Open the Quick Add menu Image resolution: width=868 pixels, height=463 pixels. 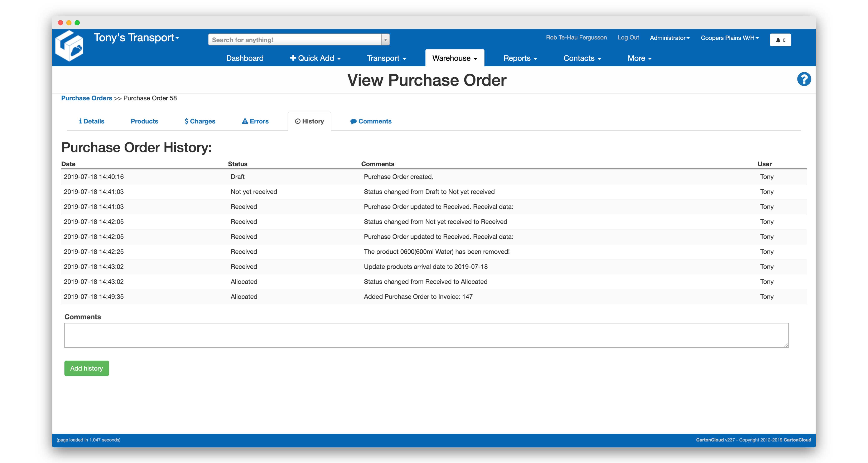[x=315, y=58]
